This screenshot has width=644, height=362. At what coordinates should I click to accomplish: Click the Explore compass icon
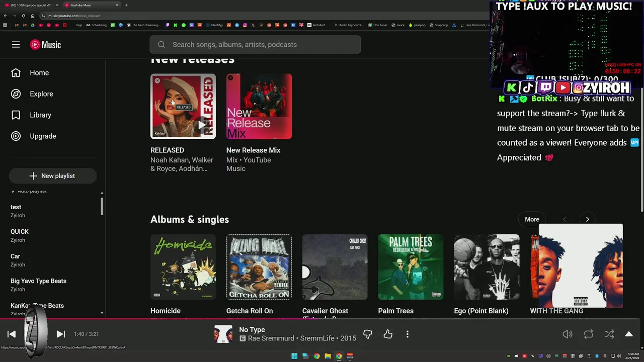(x=16, y=94)
